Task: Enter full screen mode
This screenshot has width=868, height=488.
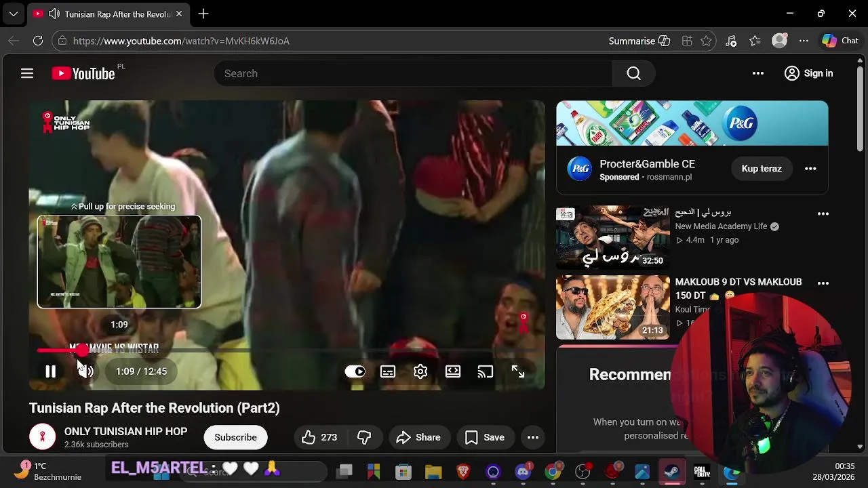Action: pos(518,371)
